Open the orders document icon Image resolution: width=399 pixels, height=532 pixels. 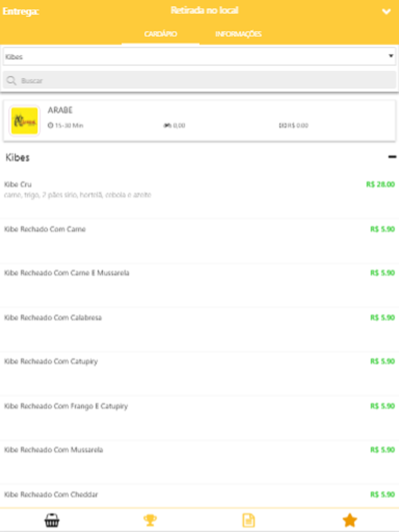click(x=249, y=520)
